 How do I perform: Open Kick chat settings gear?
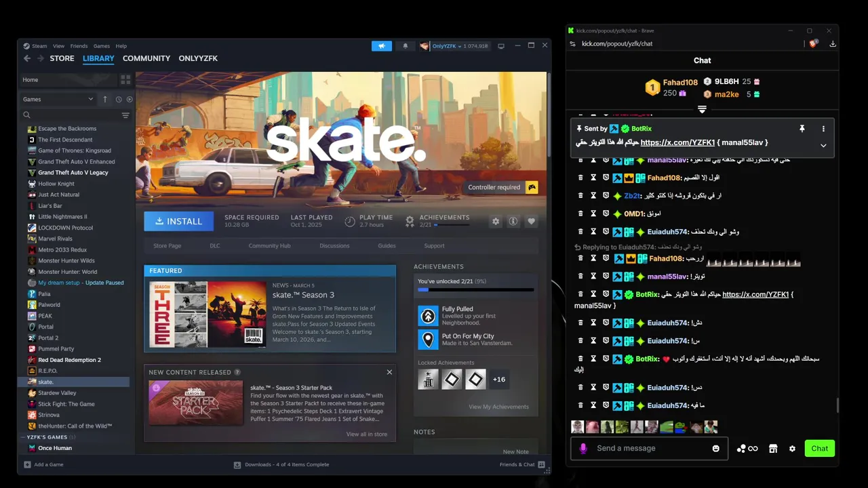point(792,449)
